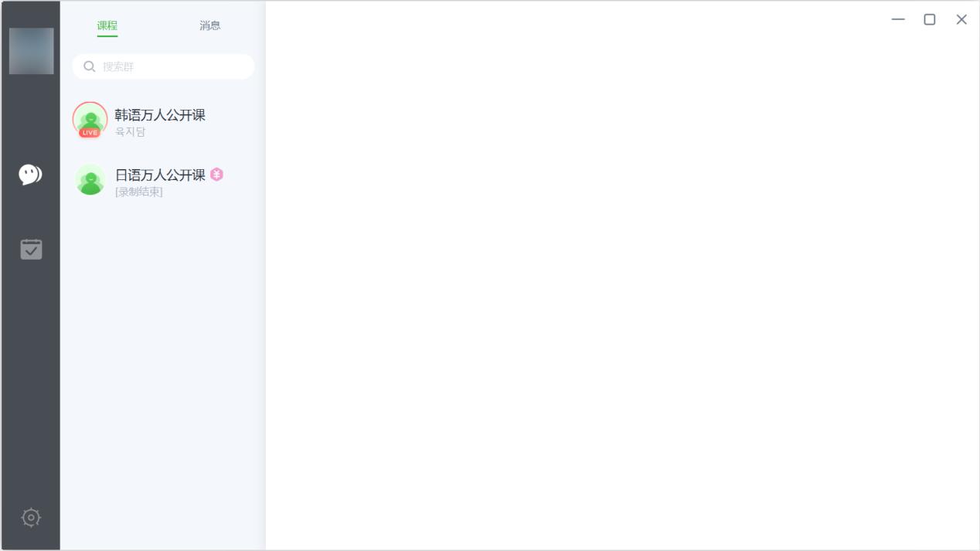Click the 韩语万人公开课 group avatar
The image size is (980, 551).
coord(90,118)
